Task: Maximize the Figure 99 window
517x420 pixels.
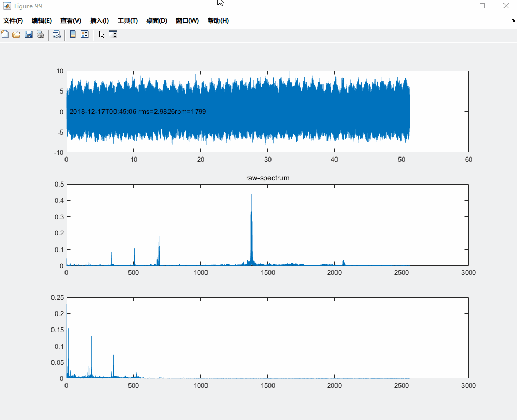Action: coord(482,6)
